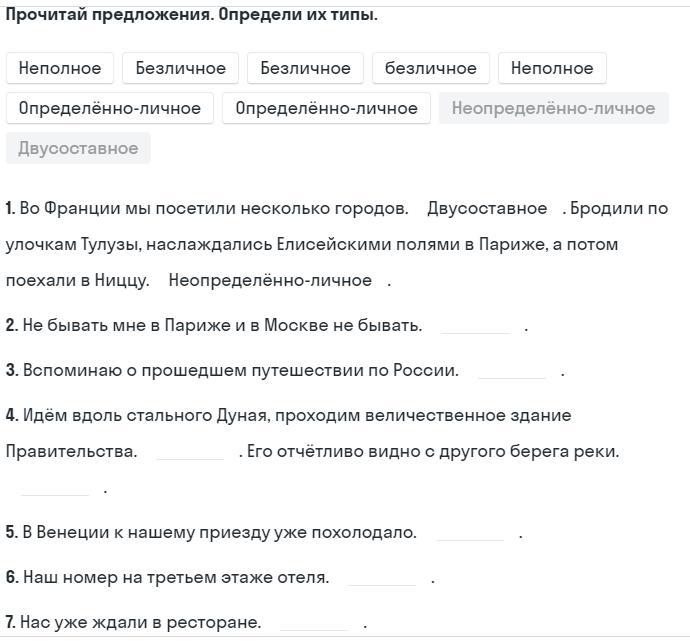Click the blank after "здание Правительства"
This screenshot has width=690, height=641.
click(190, 452)
